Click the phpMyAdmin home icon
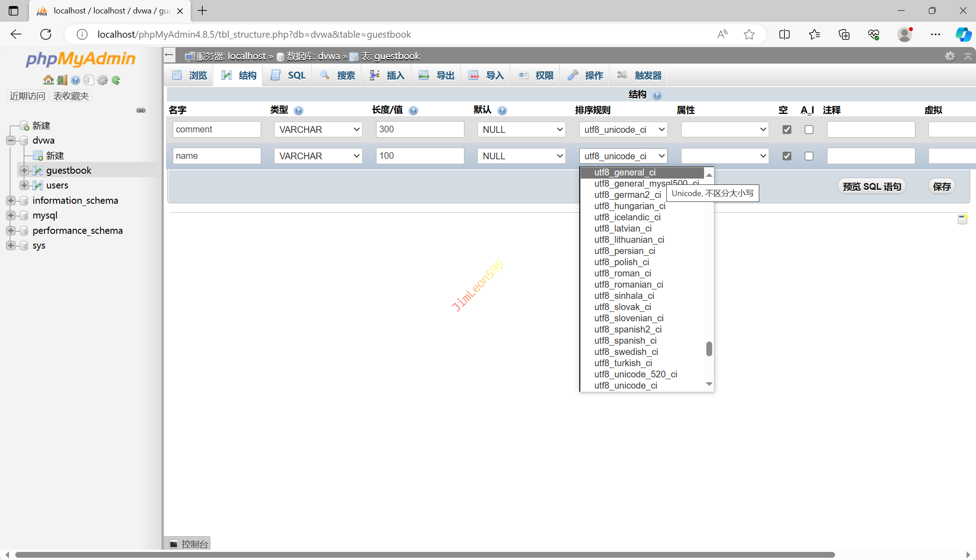 pos(48,80)
